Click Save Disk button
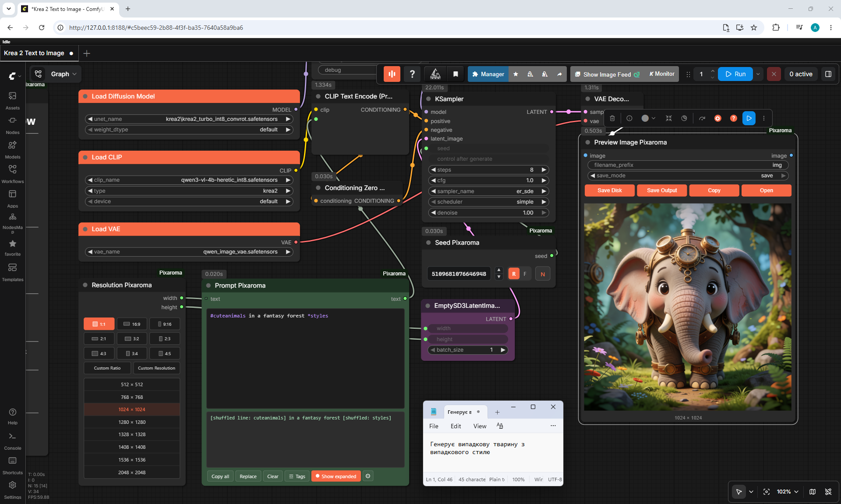 609,190
